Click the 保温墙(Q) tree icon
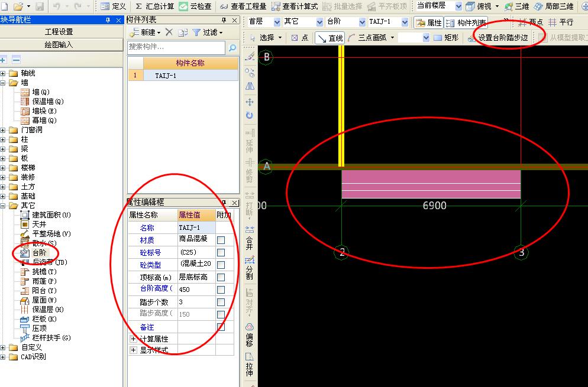The height and width of the screenshot is (387, 588). coord(25,102)
